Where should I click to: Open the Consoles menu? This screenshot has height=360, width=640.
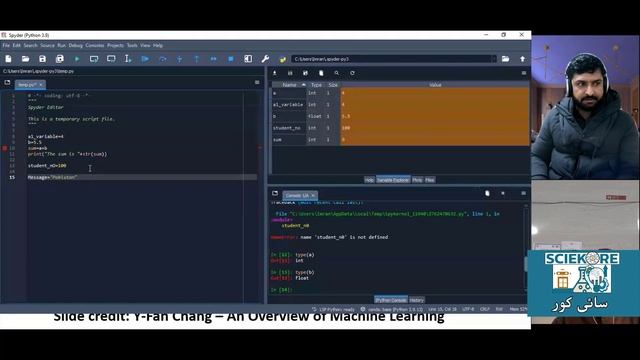95,45
